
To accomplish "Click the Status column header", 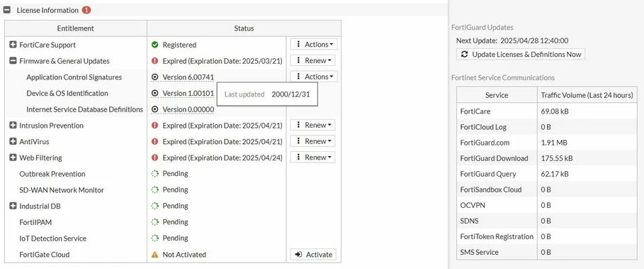I will click(x=244, y=28).
